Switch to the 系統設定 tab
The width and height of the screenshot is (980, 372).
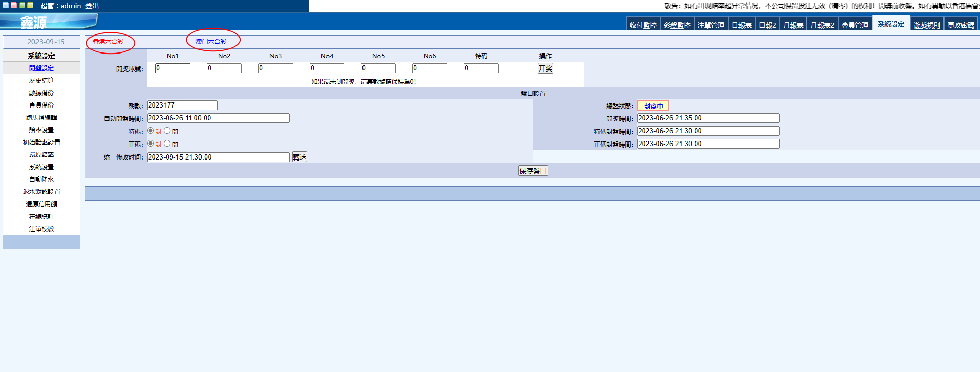tap(891, 24)
